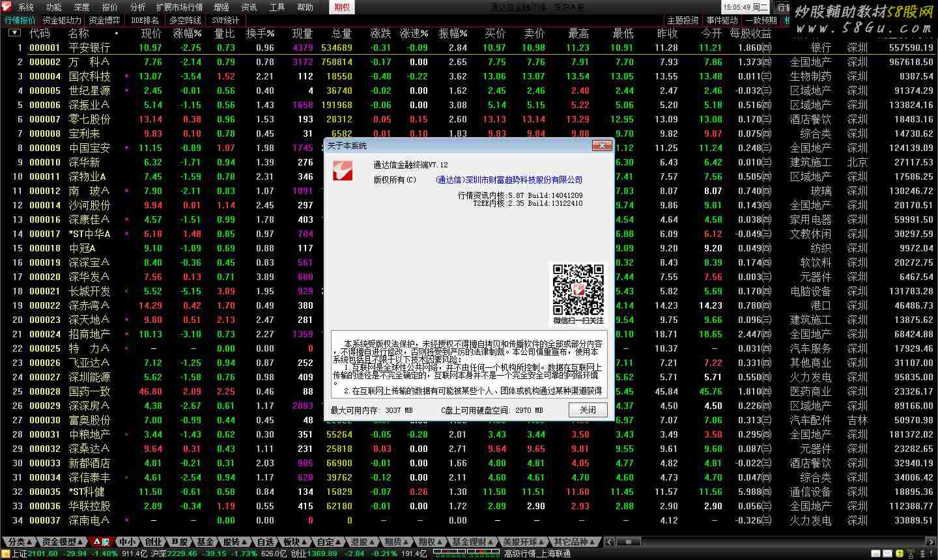Click the tower icon at status bar end

tap(923, 553)
